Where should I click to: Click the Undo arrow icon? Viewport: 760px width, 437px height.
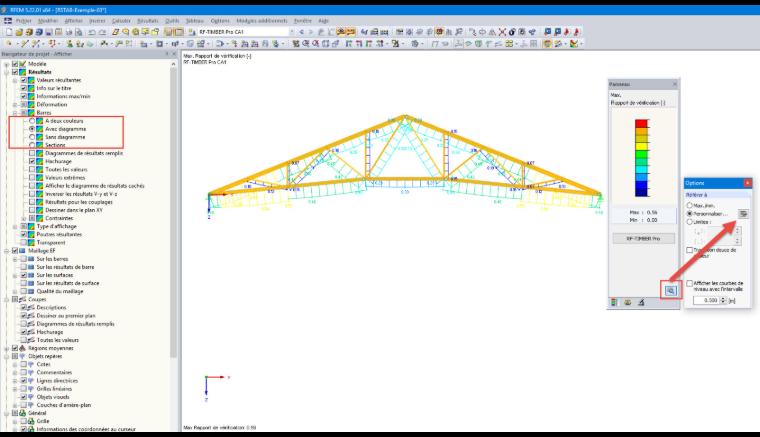coord(91,32)
